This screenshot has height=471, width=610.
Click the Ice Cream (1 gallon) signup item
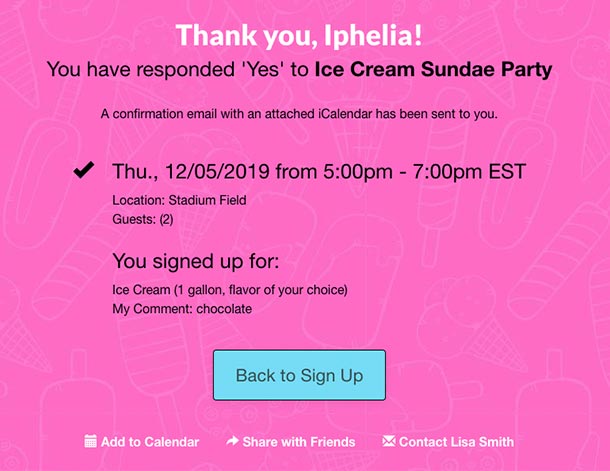(230, 290)
